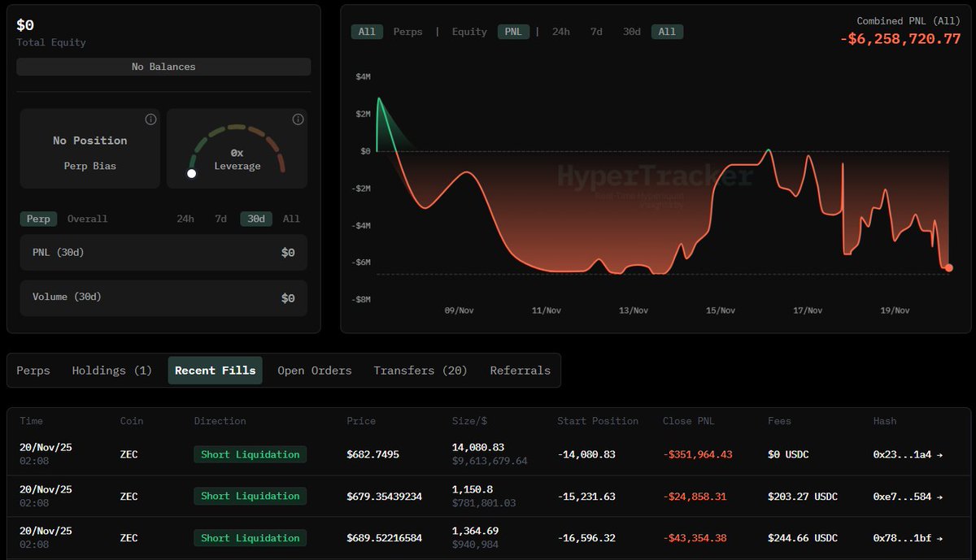976x560 pixels.
Task: Click the No Balances bar
Action: [163, 67]
